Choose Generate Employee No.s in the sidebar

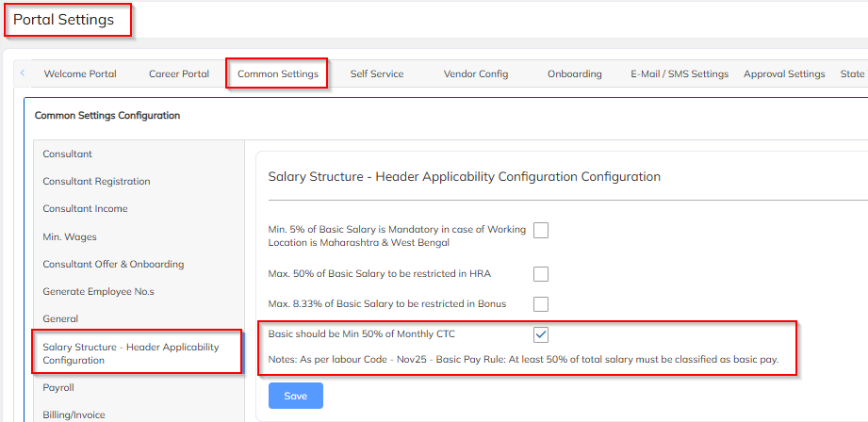pyautogui.click(x=98, y=291)
